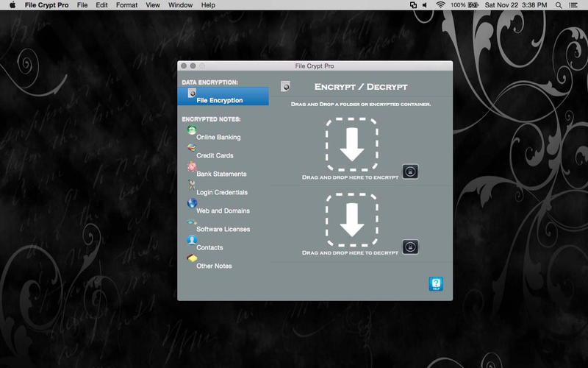This screenshot has height=368, width=588.
Task: Click the Web and Domains globe icon
Action: pyautogui.click(x=192, y=203)
